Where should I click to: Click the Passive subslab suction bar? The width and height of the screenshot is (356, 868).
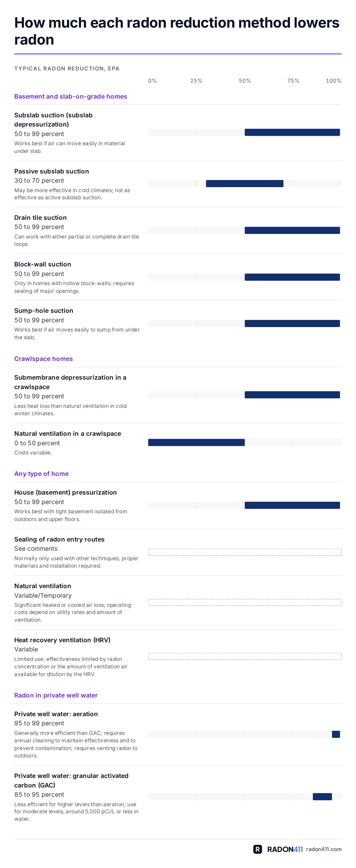[x=245, y=184]
